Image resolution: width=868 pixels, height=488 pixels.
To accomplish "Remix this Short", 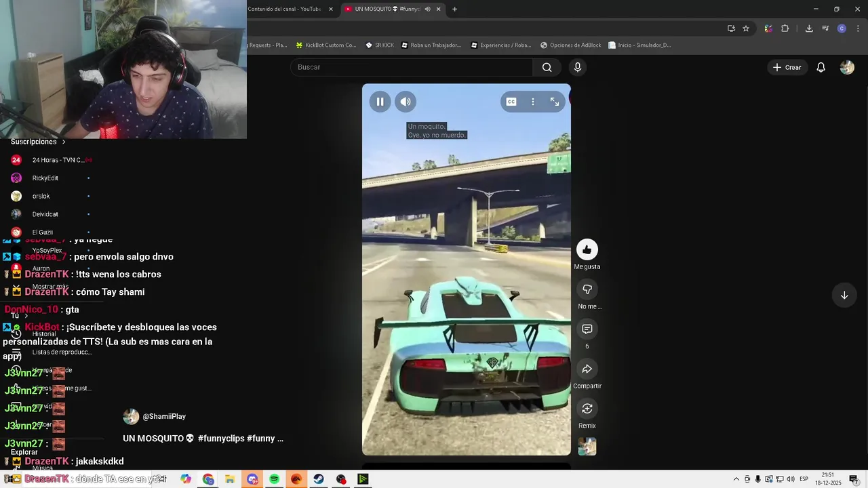I will click(x=587, y=408).
